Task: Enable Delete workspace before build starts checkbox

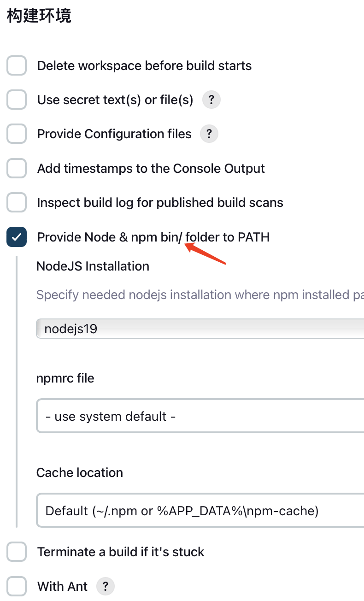Action: pyautogui.click(x=17, y=65)
